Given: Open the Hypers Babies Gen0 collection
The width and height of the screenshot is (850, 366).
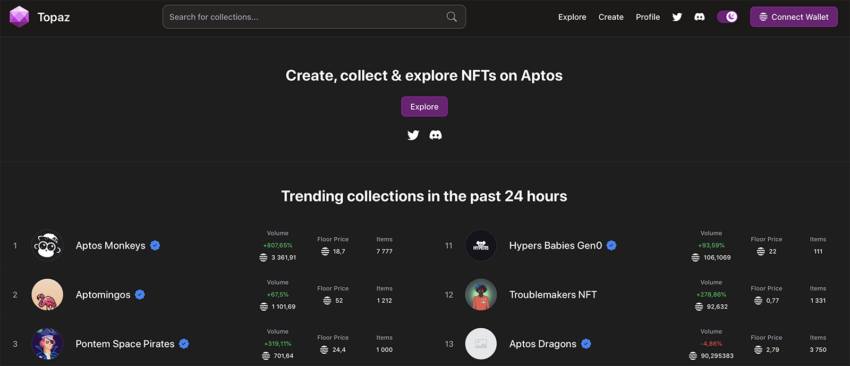Looking at the screenshot, I should [x=556, y=246].
